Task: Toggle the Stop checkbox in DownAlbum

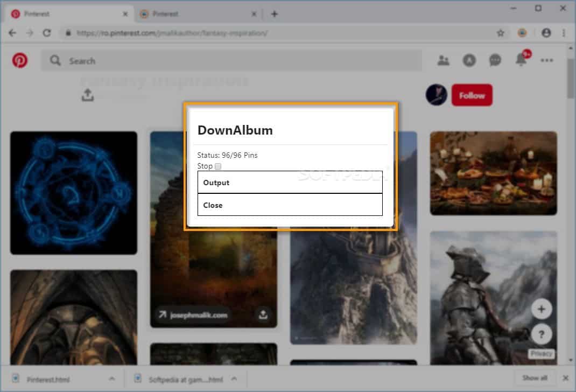Action: (218, 166)
